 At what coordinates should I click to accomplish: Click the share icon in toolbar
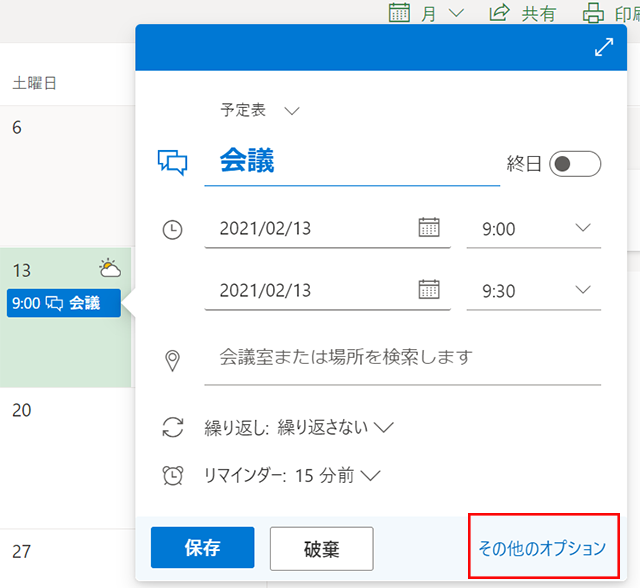click(499, 12)
